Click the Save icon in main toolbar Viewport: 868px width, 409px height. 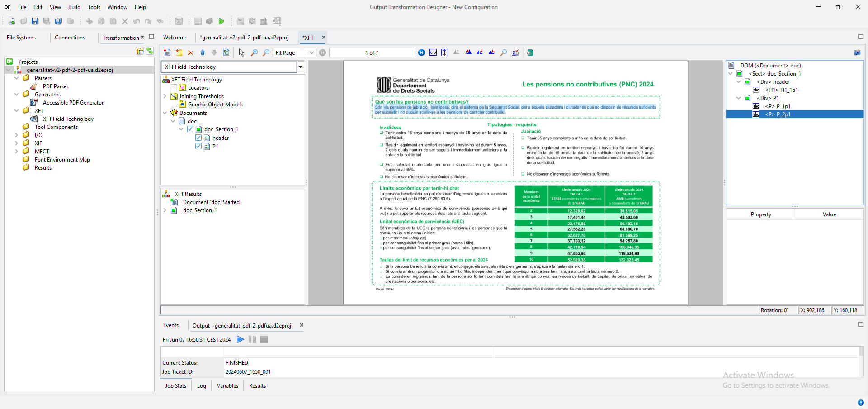pos(35,21)
